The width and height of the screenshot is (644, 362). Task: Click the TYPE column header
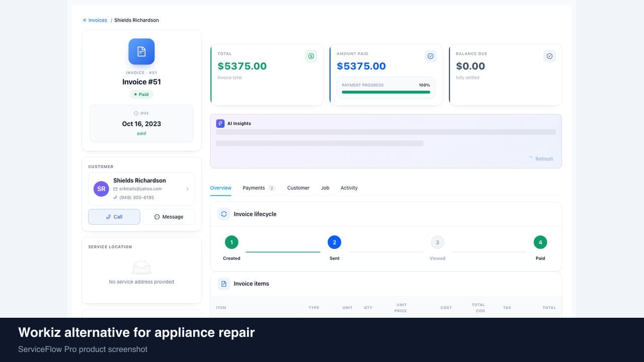(314, 308)
